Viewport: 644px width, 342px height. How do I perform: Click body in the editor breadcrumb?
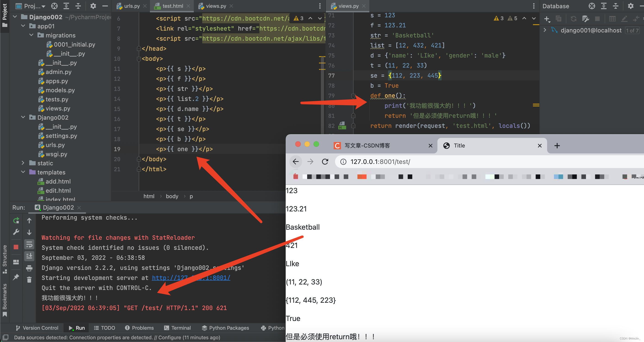172,196
